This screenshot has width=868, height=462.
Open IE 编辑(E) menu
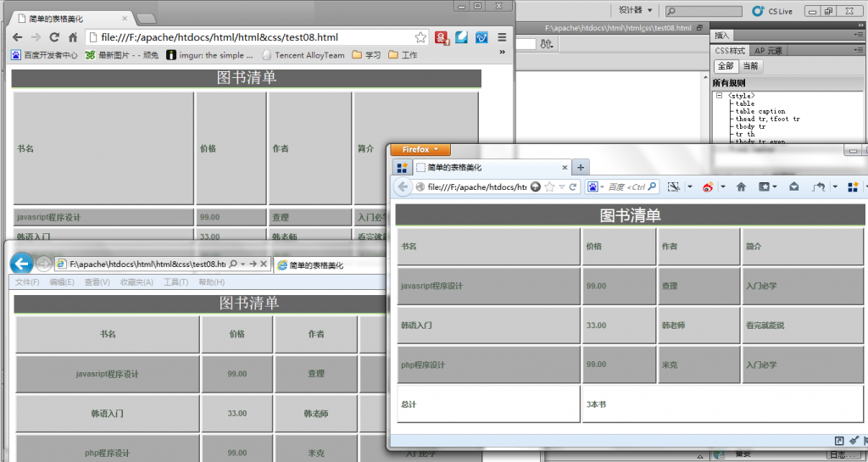62,282
